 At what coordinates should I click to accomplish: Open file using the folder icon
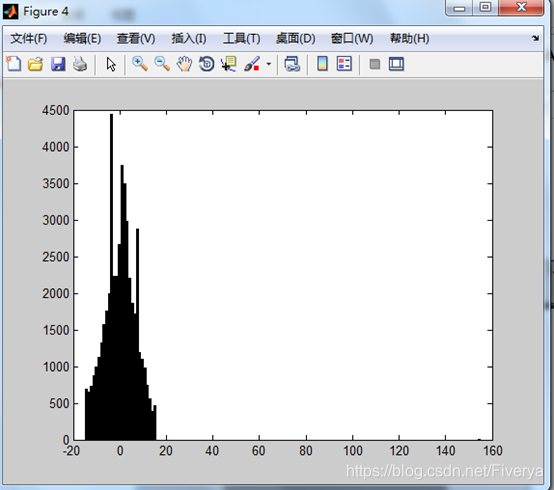point(35,64)
